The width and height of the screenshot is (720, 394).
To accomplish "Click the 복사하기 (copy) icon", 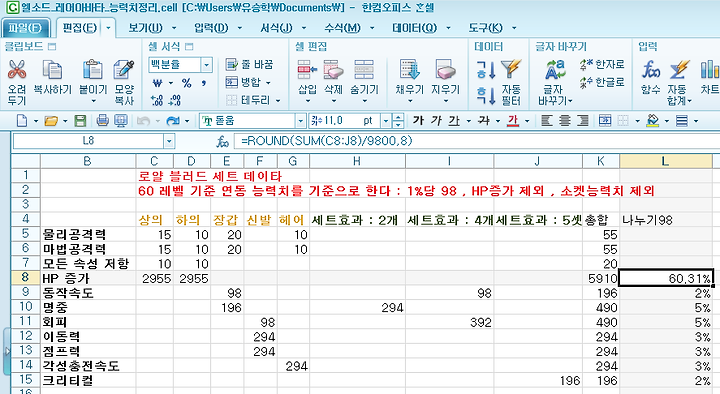I will [52, 70].
